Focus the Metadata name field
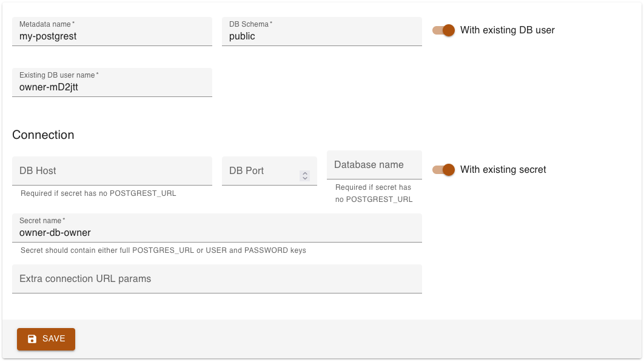 click(x=112, y=36)
